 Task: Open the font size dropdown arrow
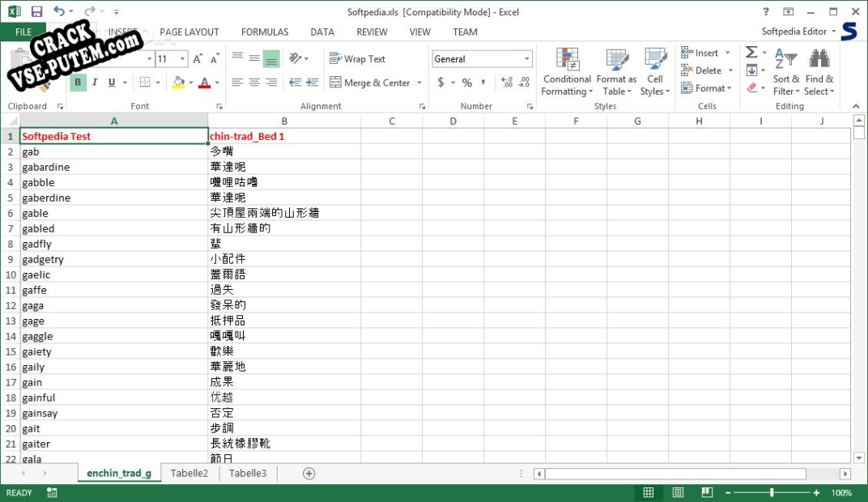pyautogui.click(x=182, y=58)
